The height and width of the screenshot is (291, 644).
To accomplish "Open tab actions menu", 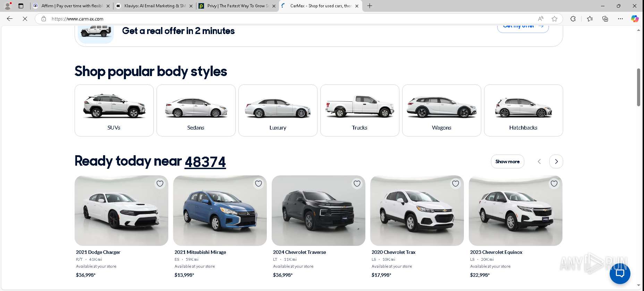I will tap(21, 6).
